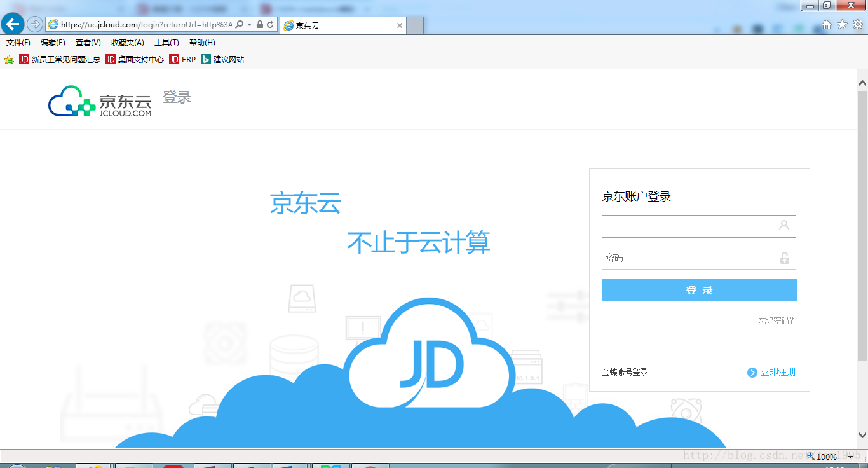
Task: Click the 不止于云计算 slogan text
Action: tap(419, 242)
